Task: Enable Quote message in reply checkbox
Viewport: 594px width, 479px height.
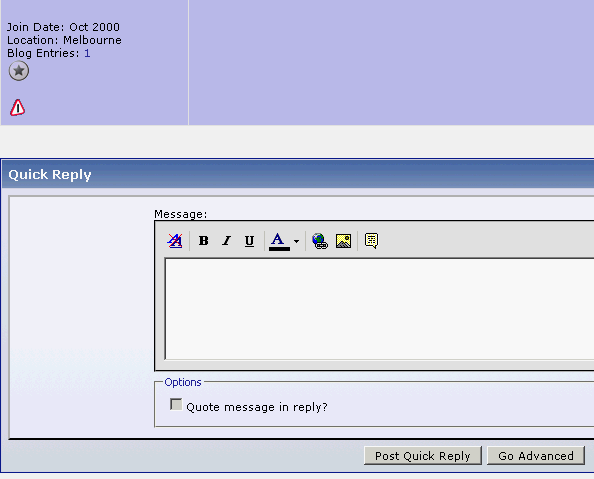Action: (x=176, y=404)
